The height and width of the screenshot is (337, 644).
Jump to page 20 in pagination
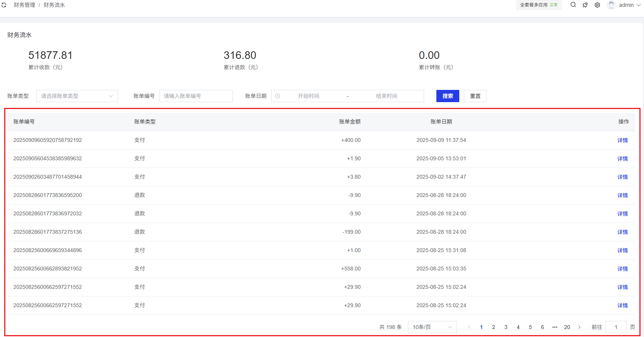pyautogui.click(x=567, y=327)
